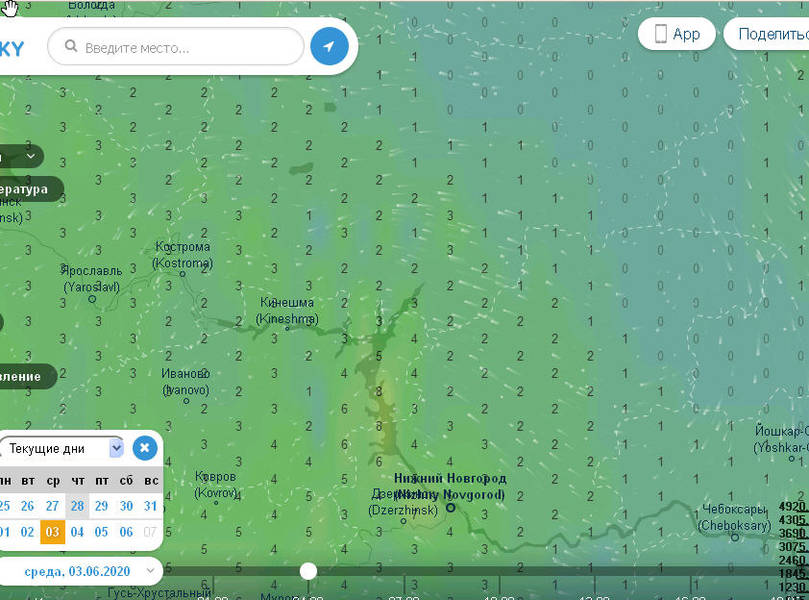Select highlighted calendar date 03
Screen dimensions: 809x600
click(53, 532)
